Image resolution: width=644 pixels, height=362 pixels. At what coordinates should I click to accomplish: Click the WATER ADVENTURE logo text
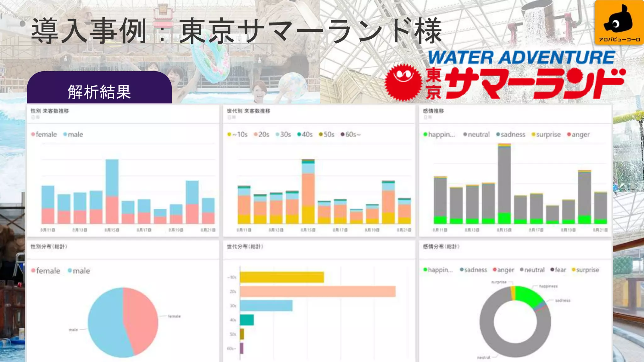[x=521, y=58]
